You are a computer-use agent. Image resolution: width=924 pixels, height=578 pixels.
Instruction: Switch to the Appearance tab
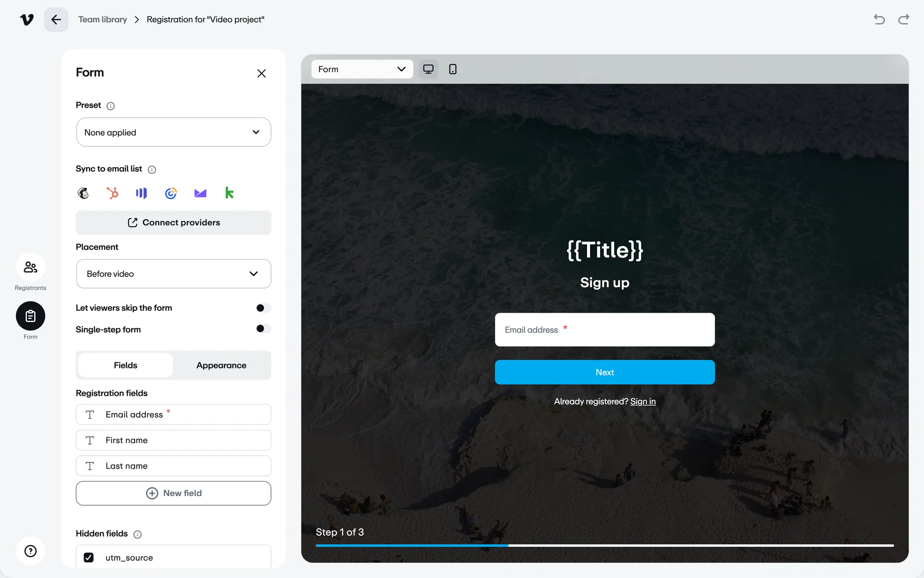pyautogui.click(x=221, y=365)
